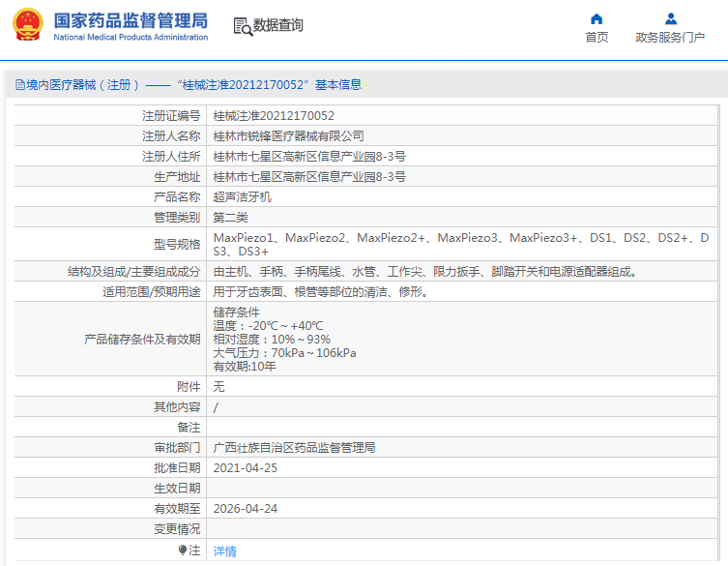Image resolution: width=728 pixels, height=566 pixels.
Task: Click the 管理类别 label
Action: (177, 218)
